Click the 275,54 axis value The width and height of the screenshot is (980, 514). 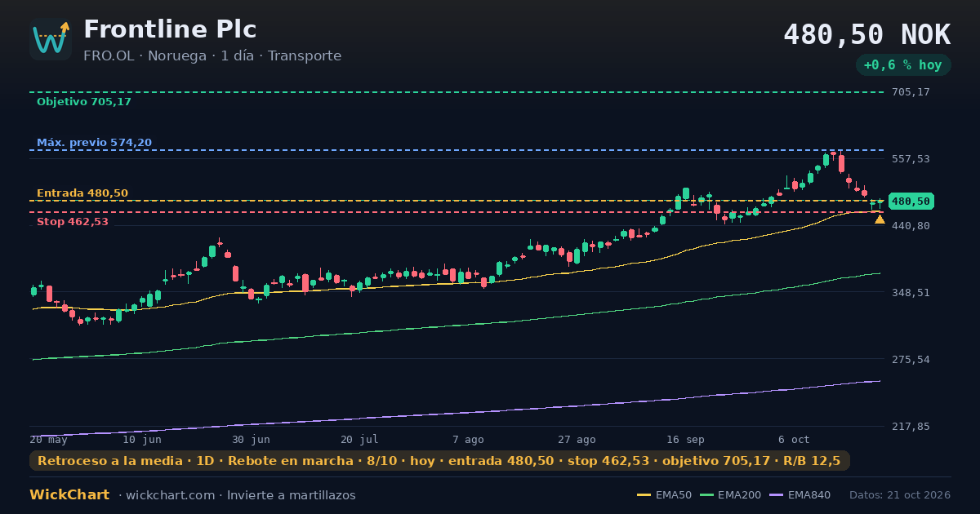(x=911, y=359)
